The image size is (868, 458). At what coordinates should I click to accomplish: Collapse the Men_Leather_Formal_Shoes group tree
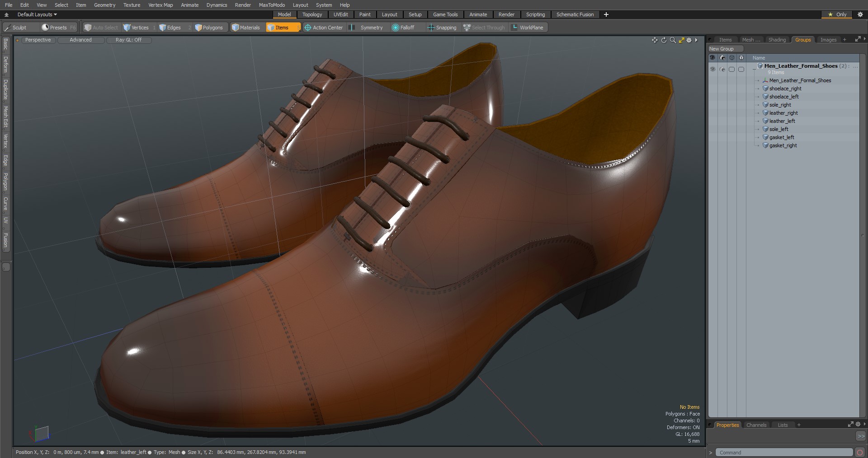[x=754, y=70]
